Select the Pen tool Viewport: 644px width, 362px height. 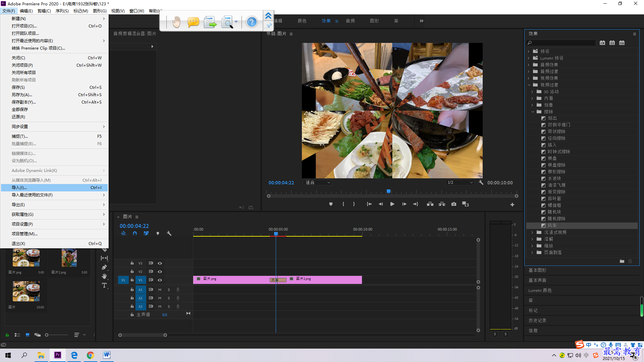click(x=104, y=267)
